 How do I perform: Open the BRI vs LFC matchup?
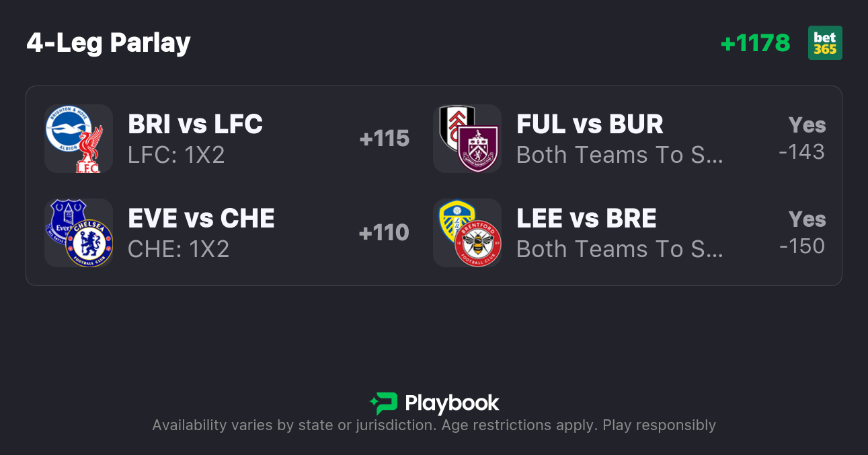pyautogui.click(x=195, y=125)
